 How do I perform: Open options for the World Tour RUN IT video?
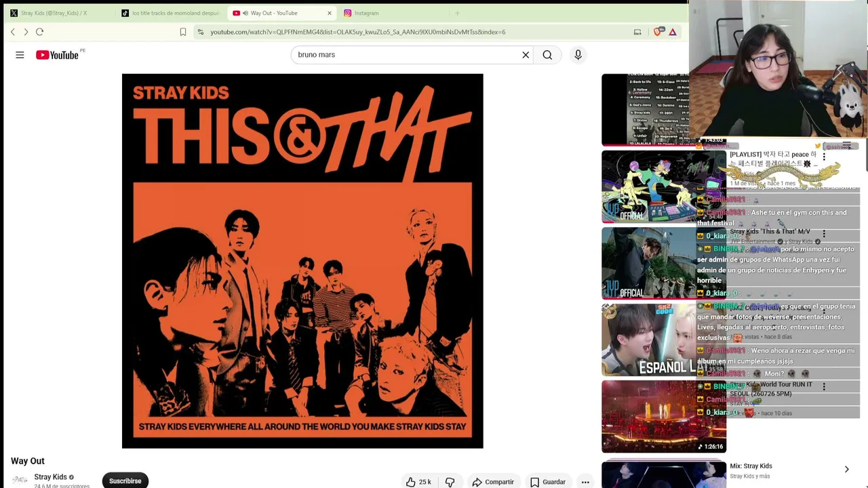point(824,386)
